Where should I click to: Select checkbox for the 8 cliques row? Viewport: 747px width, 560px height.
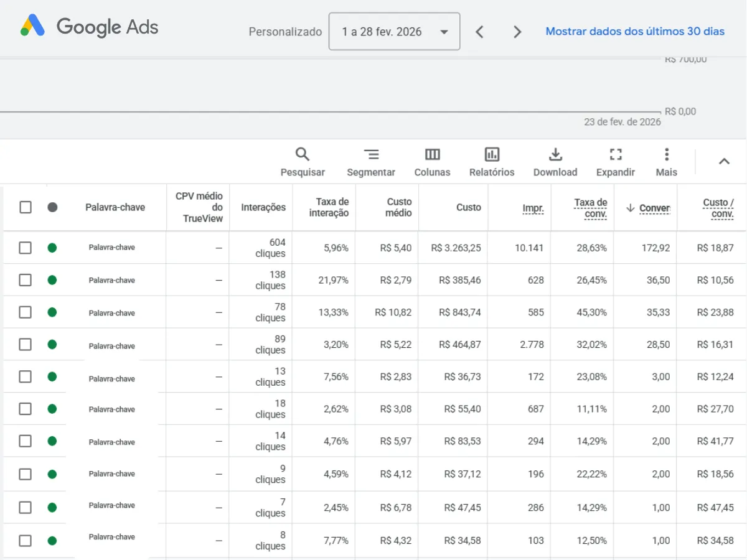25,541
